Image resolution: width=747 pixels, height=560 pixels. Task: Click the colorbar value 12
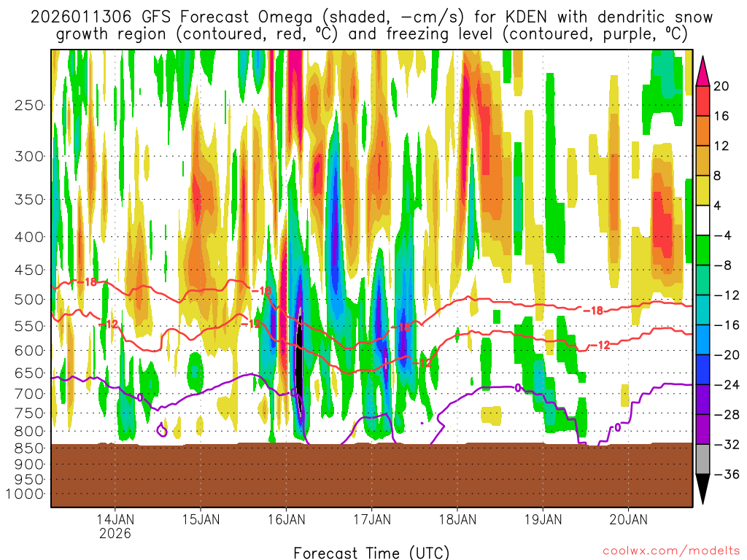pyautogui.click(x=721, y=146)
